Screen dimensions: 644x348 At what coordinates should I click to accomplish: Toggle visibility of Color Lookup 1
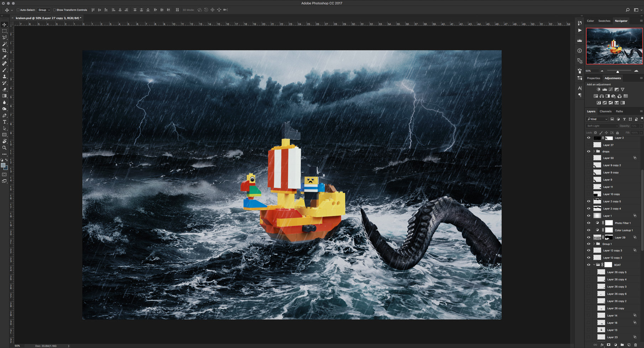pos(588,230)
